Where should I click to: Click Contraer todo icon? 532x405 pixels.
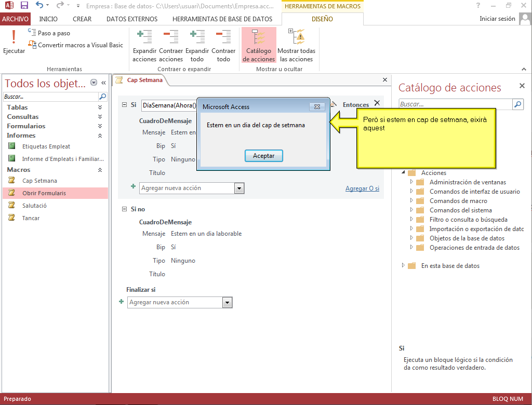tap(223, 46)
